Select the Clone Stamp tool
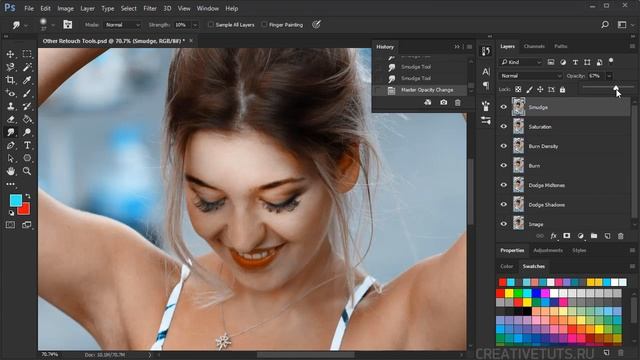Viewport: 640px width, 360px height. click(11, 106)
